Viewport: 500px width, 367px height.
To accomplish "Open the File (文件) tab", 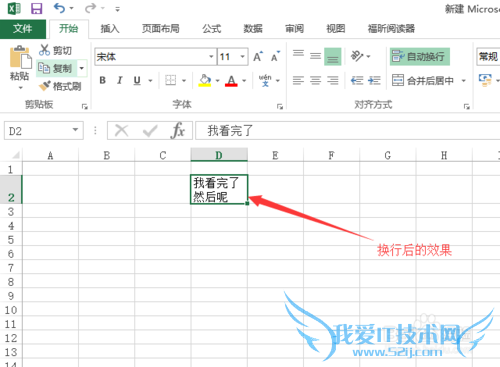I will click(x=23, y=29).
